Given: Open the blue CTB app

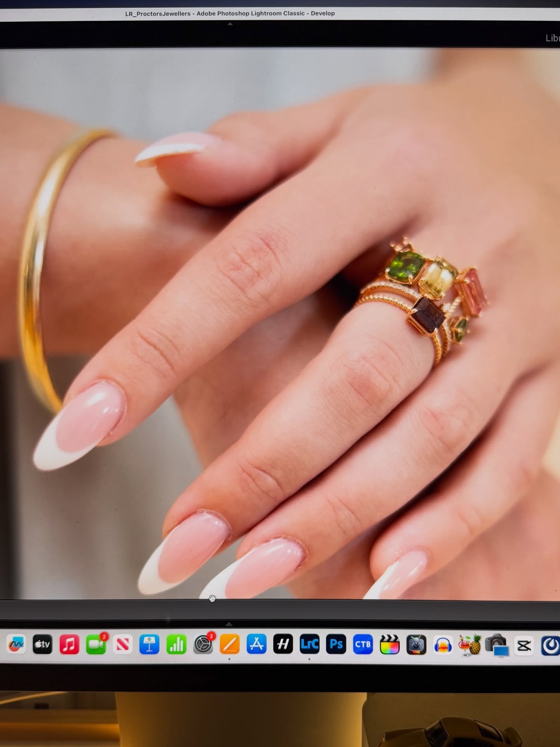Looking at the screenshot, I should coord(363,645).
